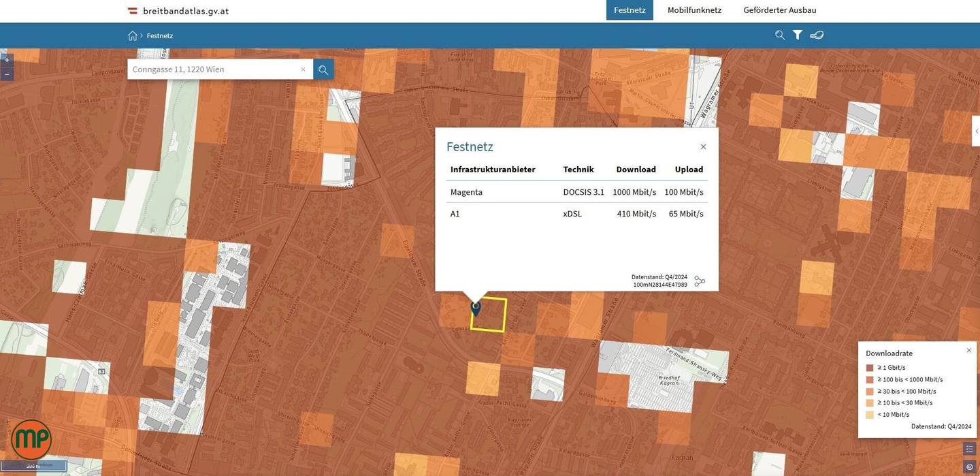Screen dimensions: 980x476
Task: Click the yellow highlighted grid cell on map
Action: (489, 315)
